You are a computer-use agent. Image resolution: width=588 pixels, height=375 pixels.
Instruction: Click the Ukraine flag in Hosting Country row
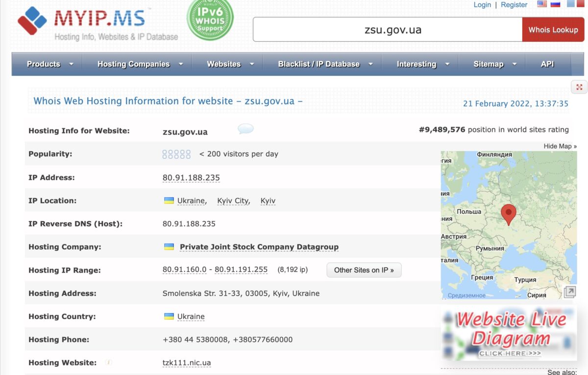point(169,316)
